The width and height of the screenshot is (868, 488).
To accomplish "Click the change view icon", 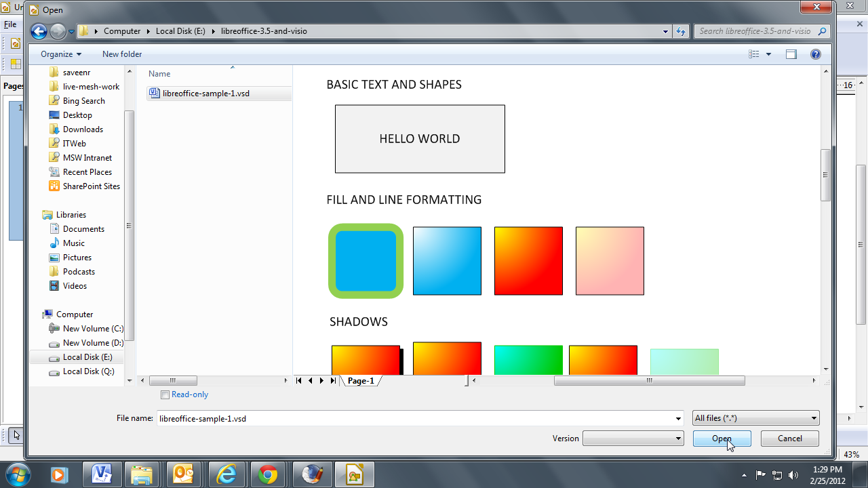I will (x=753, y=54).
